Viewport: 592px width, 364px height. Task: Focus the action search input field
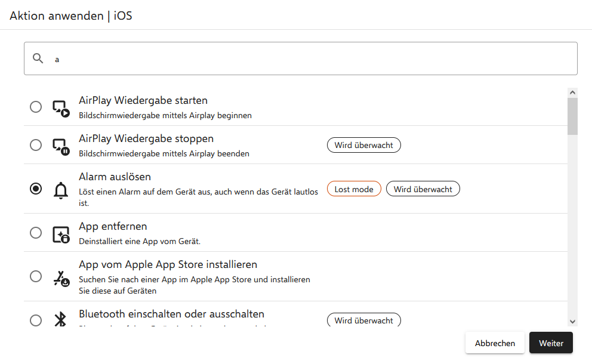310,59
